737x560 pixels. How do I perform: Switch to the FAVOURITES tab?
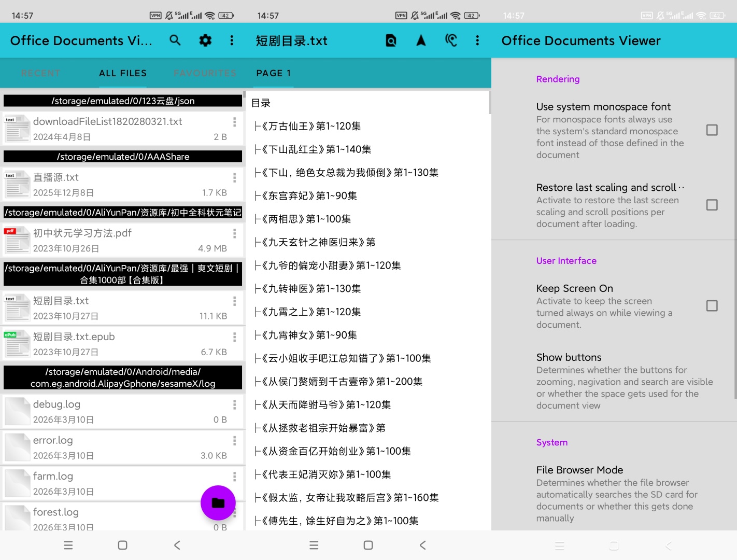[205, 73]
